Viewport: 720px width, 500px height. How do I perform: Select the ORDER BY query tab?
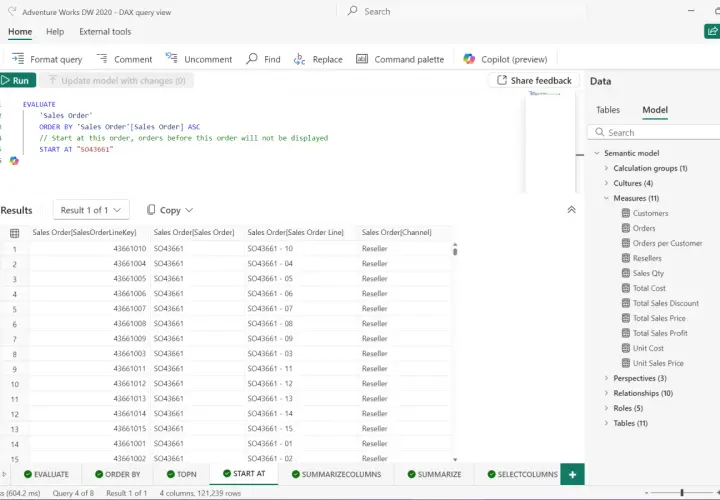(x=118, y=474)
